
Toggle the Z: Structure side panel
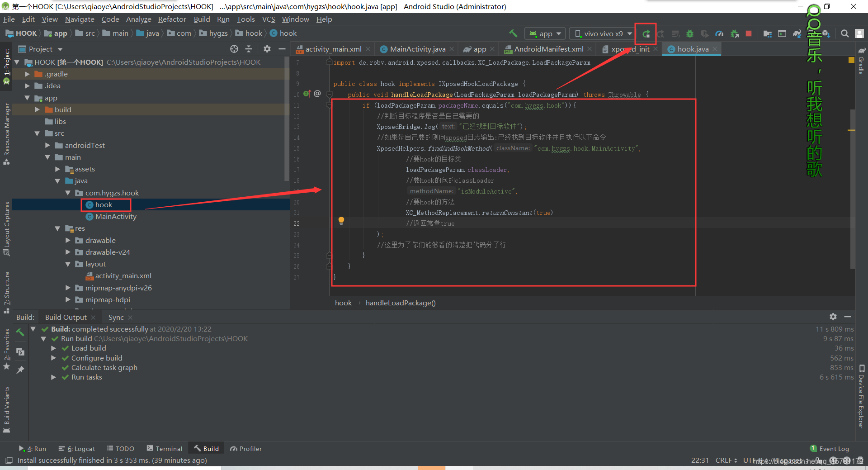6,292
